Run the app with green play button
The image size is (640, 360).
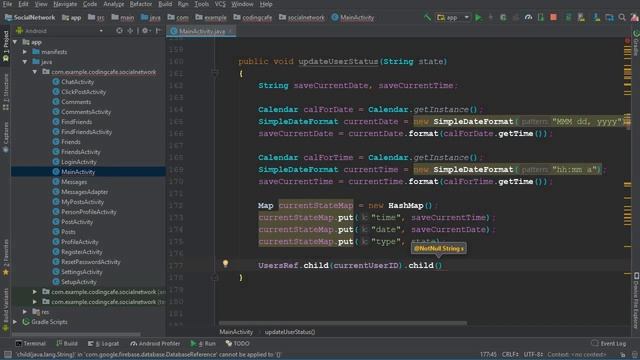tap(478, 18)
